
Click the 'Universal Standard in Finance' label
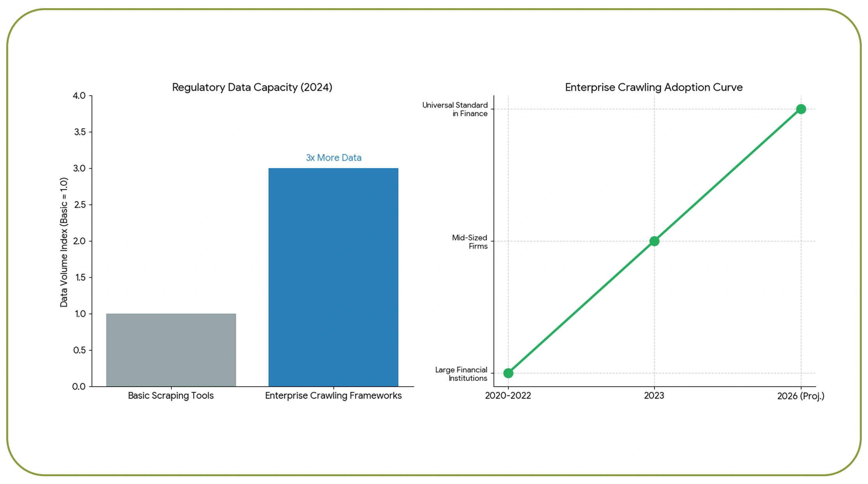pyautogui.click(x=455, y=109)
